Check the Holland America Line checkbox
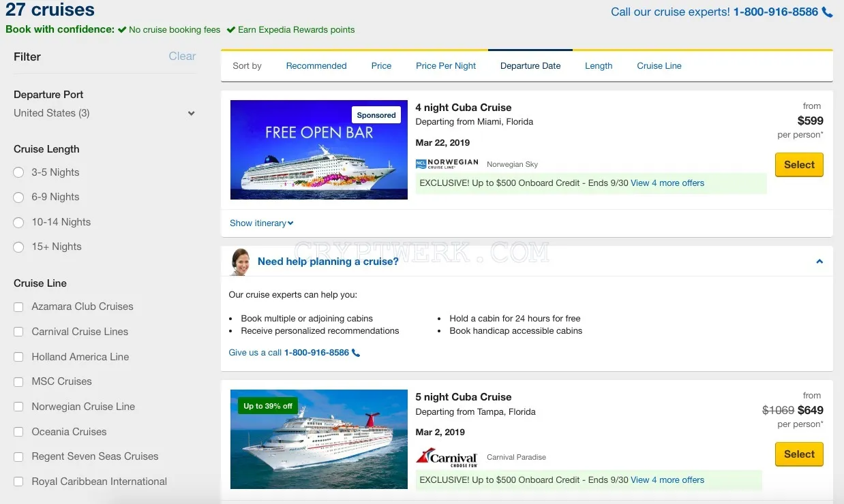Image resolution: width=844 pixels, height=504 pixels. (19, 358)
